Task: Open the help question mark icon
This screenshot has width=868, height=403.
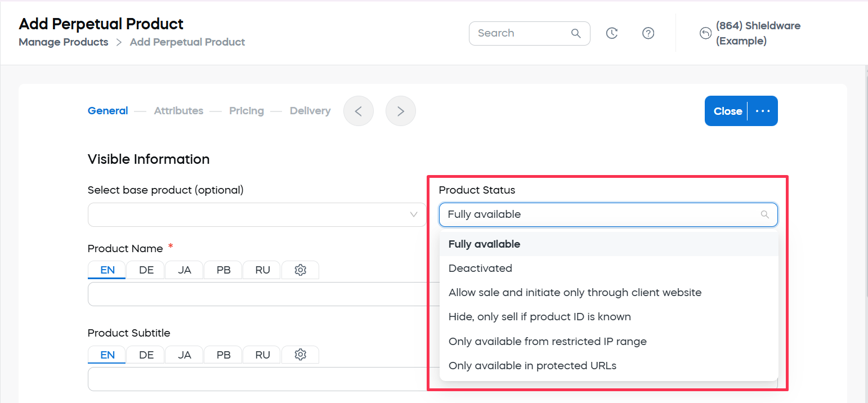Action: tap(648, 33)
